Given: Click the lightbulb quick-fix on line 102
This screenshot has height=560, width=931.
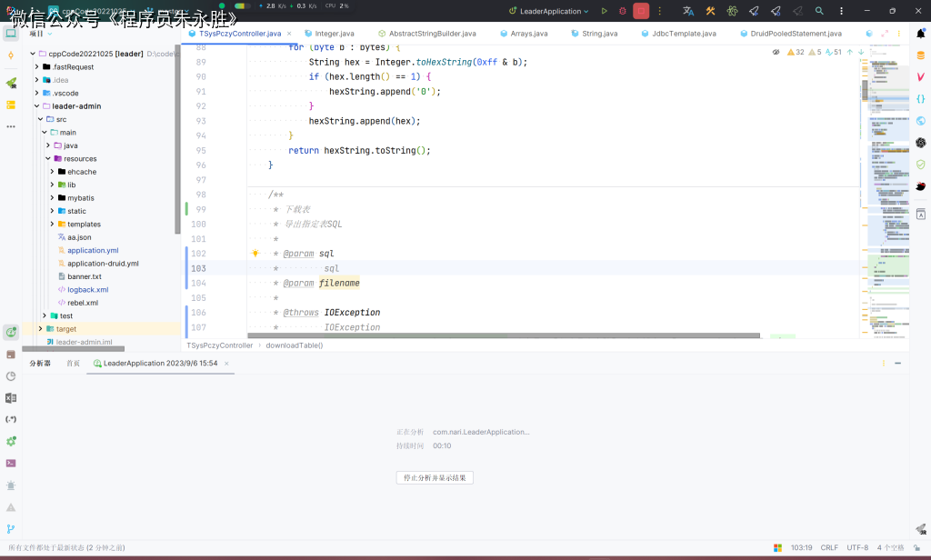Looking at the screenshot, I should [x=255, y=253].
